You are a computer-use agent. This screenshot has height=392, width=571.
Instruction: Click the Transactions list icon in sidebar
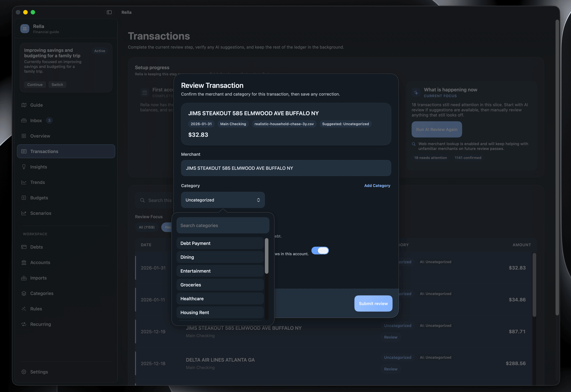pyautogui.click(x=24, y=151)
